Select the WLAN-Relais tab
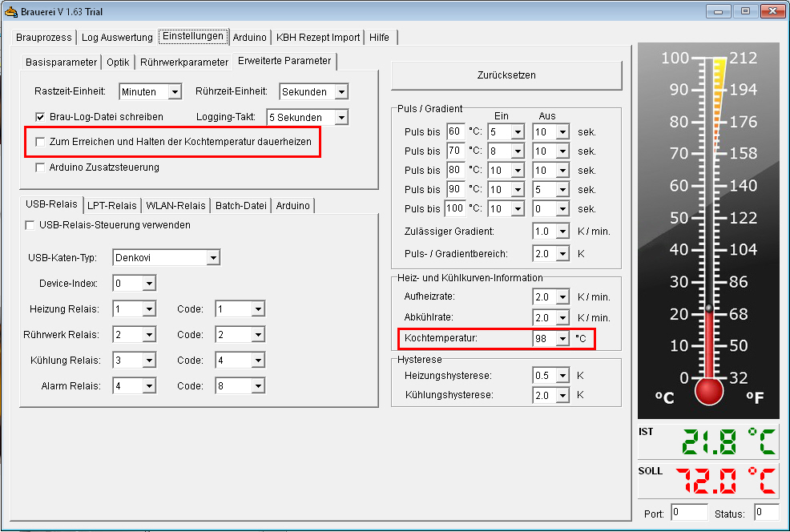Image resolution: width=790 pixels, height=532 pixels. coord(175,206)
